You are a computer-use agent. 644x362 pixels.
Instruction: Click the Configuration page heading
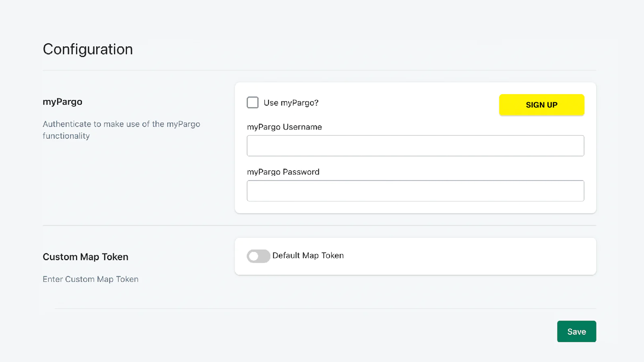click(88, 49)
